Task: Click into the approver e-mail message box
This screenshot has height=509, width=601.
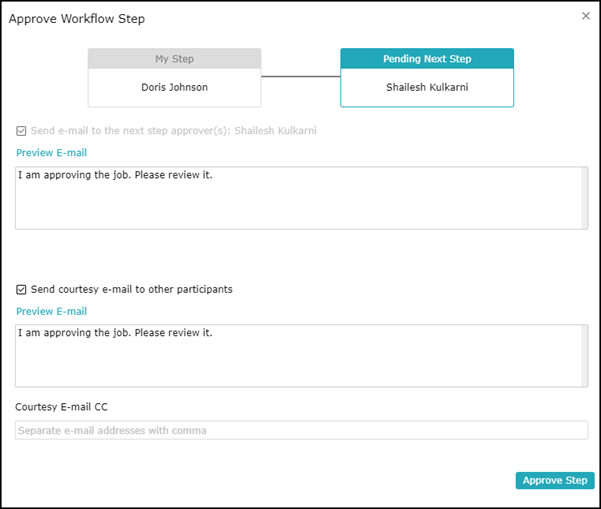Action: (298, 197)
